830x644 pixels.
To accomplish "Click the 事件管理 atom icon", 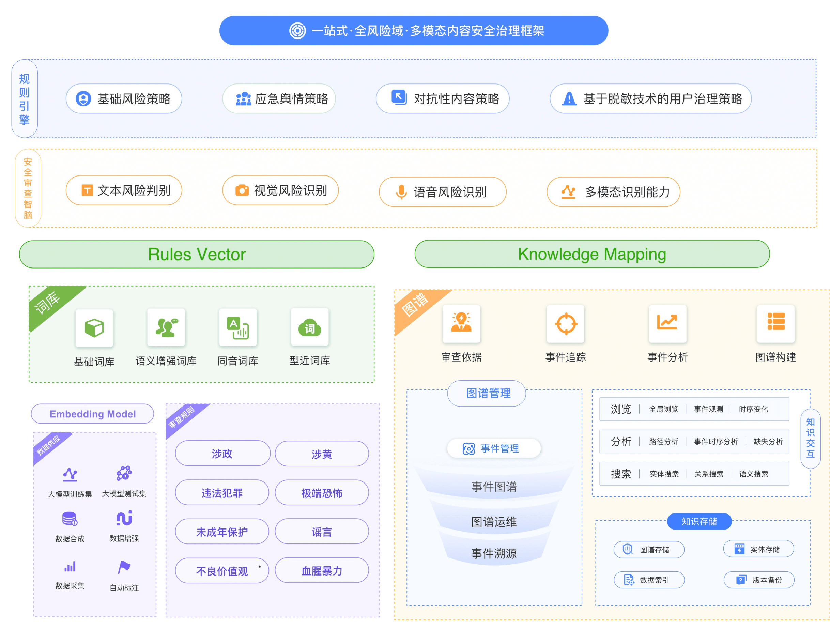I will pos(468,449).
